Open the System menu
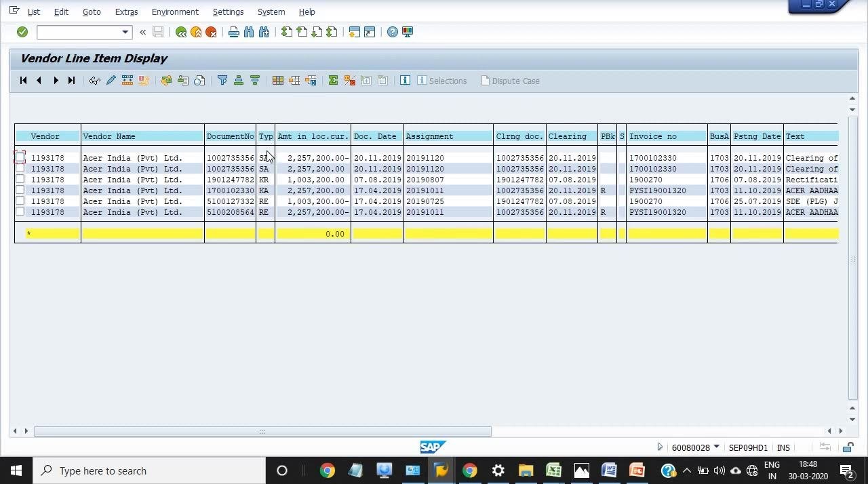 pos(271,12)
